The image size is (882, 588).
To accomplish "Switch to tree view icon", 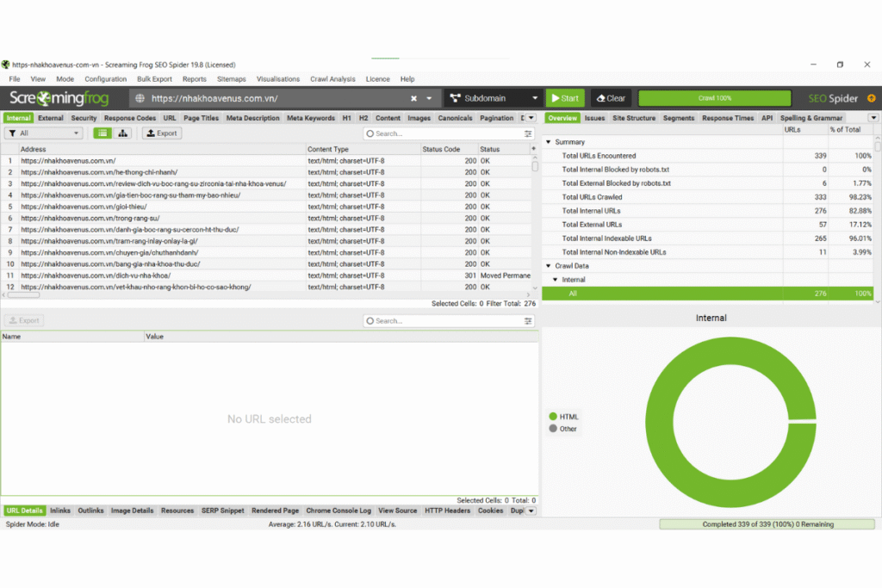I will (122, 133).
